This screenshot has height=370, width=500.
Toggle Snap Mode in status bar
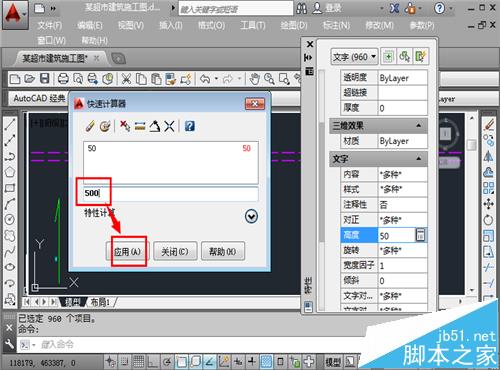tap(125, 361)
